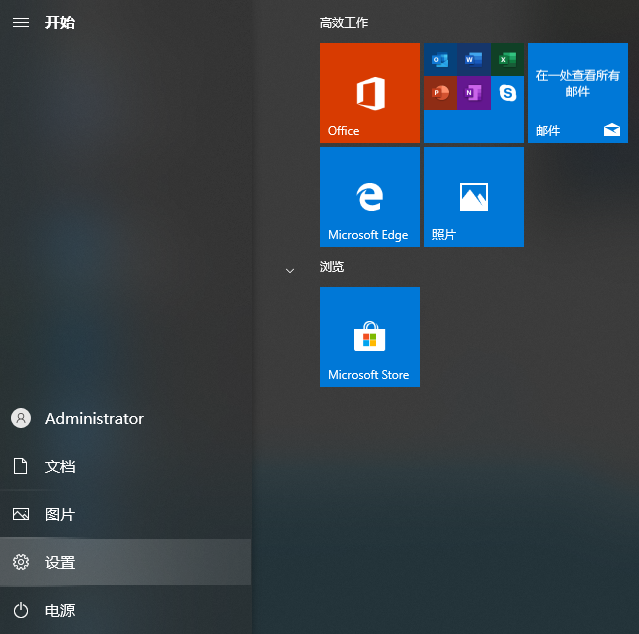Launch Outlook from the Office tile group

pos(440,60)
